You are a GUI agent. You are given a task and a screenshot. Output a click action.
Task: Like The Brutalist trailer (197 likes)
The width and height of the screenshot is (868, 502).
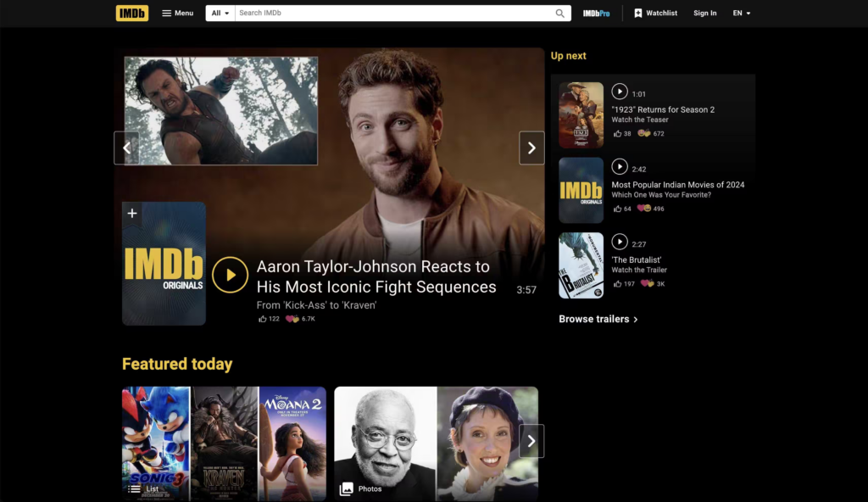click(x=617, y=284)
